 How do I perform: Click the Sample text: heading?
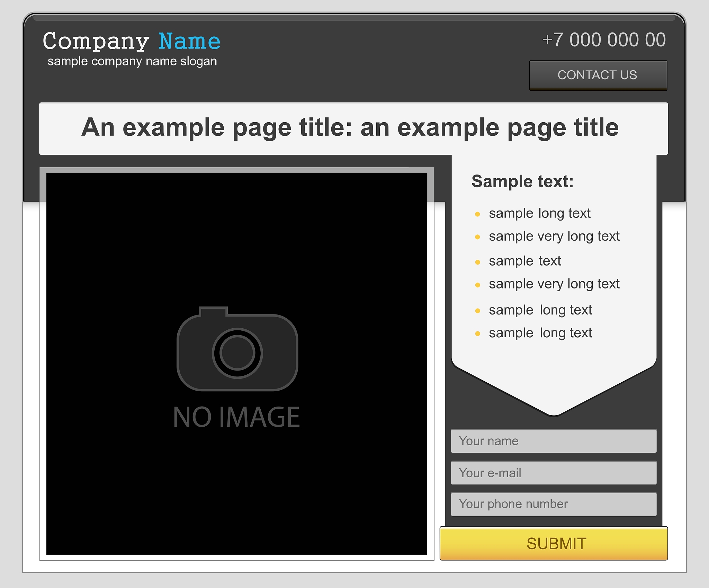tap(522, 181)
